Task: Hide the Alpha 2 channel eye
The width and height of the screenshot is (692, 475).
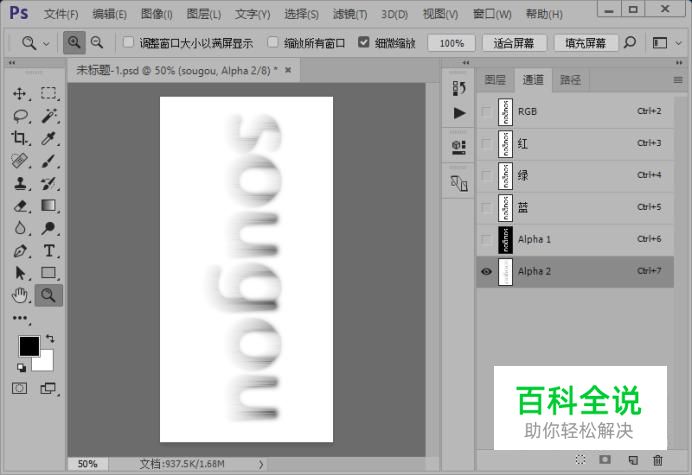Action: point(486,271)
